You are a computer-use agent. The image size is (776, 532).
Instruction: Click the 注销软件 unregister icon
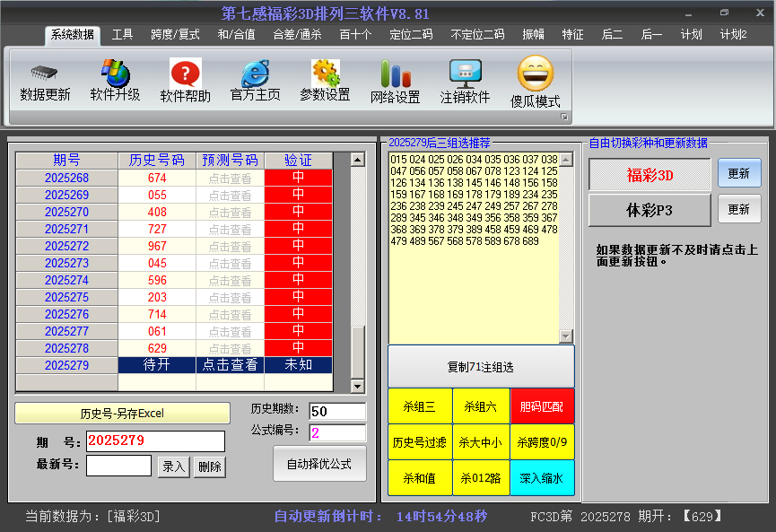pos(466,79)
